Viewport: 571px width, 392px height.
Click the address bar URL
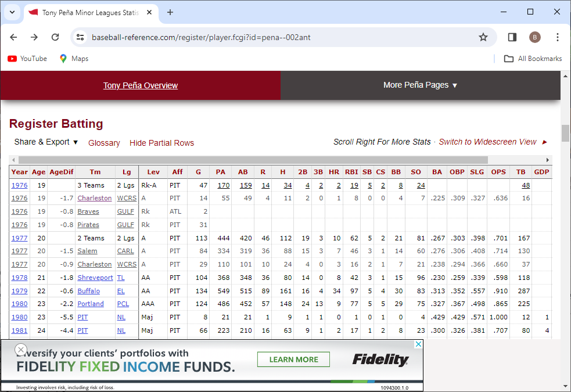coord(201,38)
